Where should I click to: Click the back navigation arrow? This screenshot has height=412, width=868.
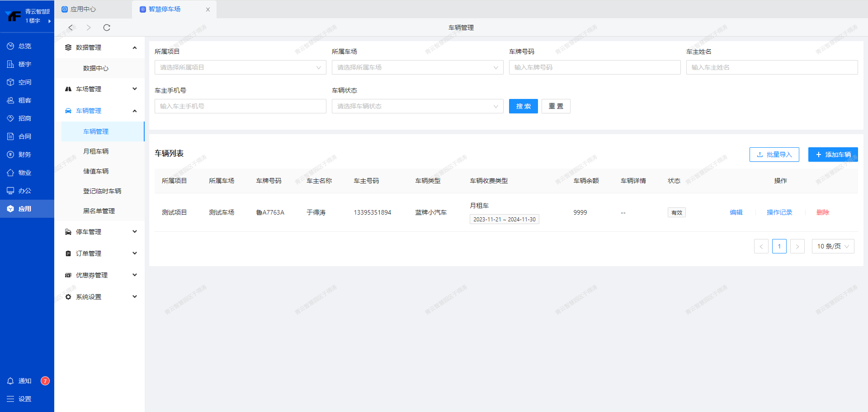71,28
